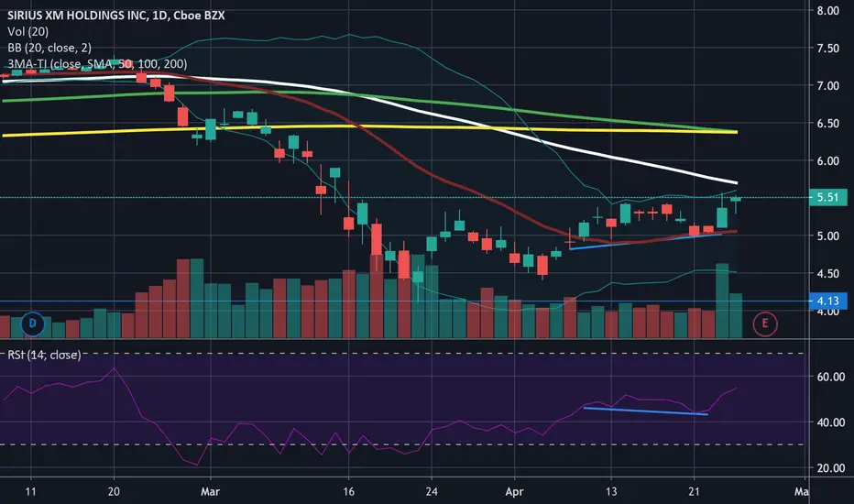854x504 pixels.
Task: Open the Vol (20) indicator legend
Action: coord(27,31)
